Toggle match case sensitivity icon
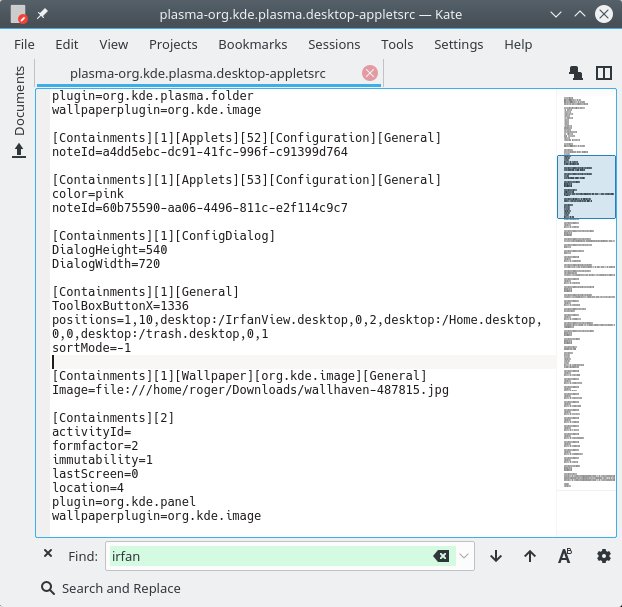 click(565, 556)
